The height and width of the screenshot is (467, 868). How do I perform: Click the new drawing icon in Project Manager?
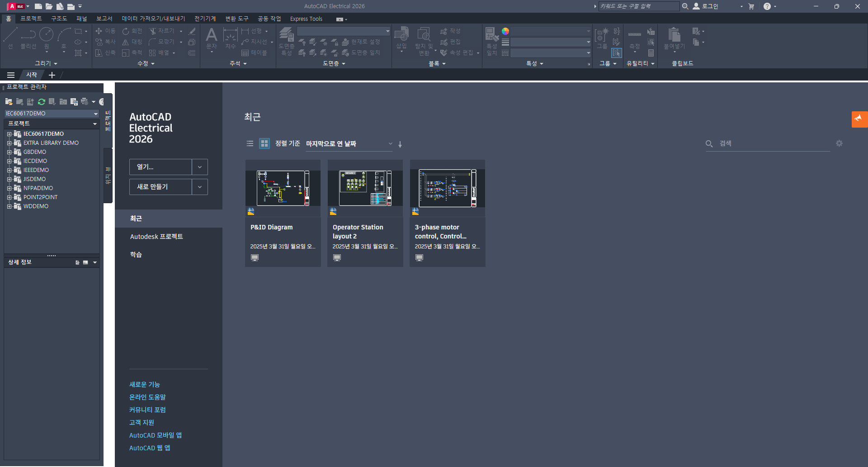pyautogui.click(x=30, y=102)
